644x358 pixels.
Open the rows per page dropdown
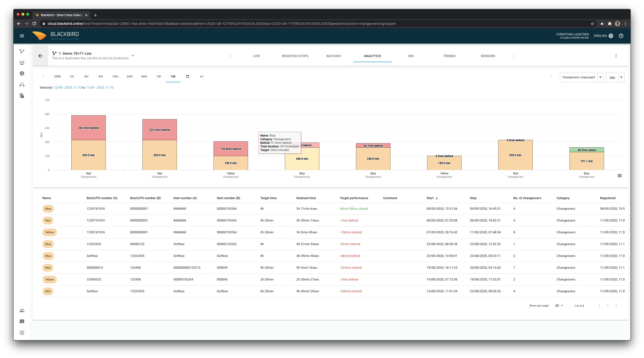(x=559, y=306)
